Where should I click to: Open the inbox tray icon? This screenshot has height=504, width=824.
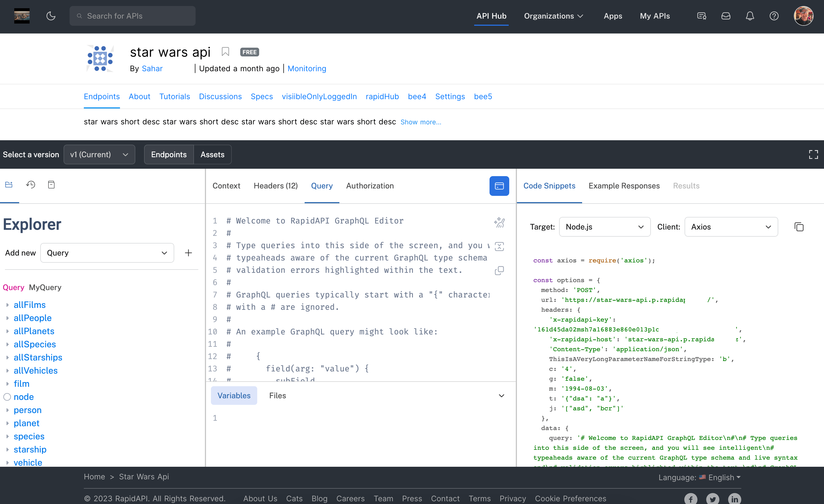pos(726,16)
